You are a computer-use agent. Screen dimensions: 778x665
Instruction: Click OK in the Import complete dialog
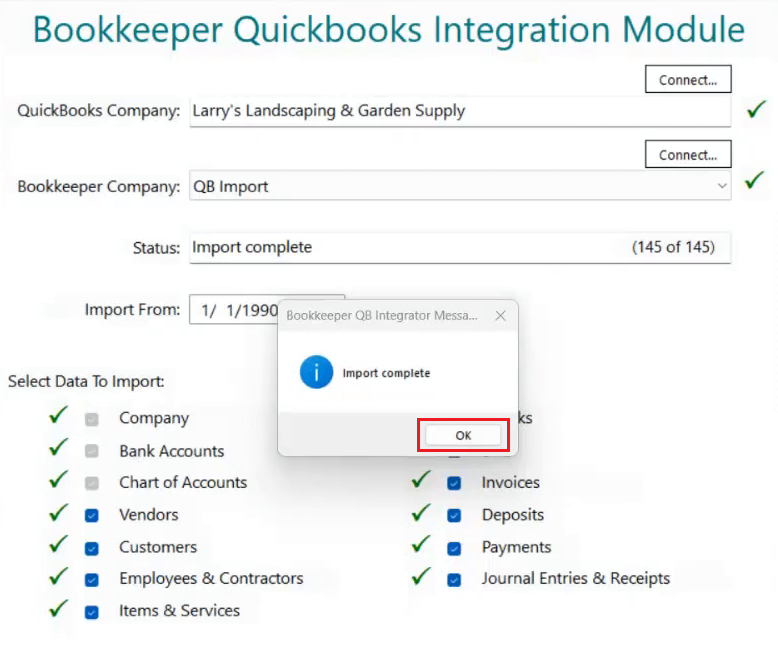point(463,435)
